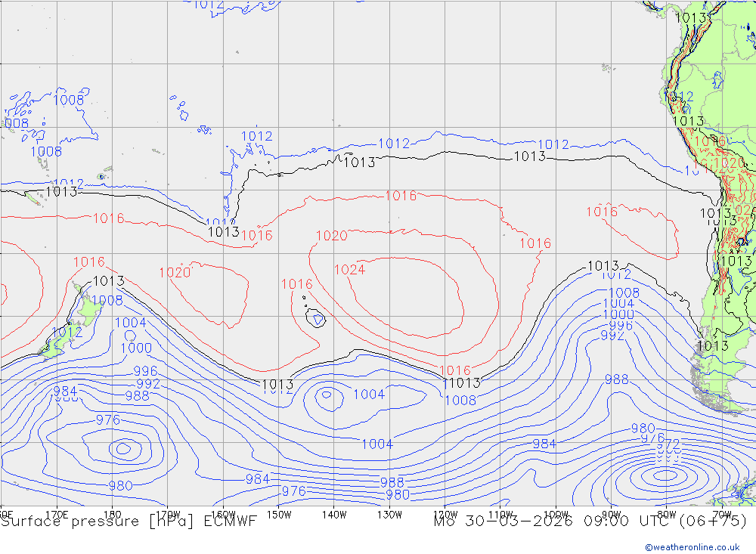
Task: Click the 1016 label above the 1024 high
Action: 401,196
